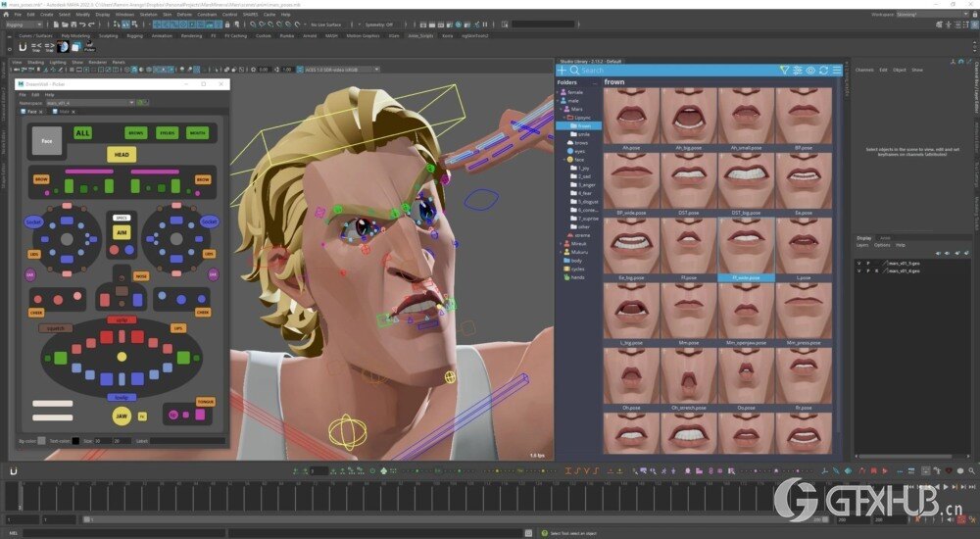Click the green ALL button in Picker
Viewport: 980px width, 539px height.
82,132
